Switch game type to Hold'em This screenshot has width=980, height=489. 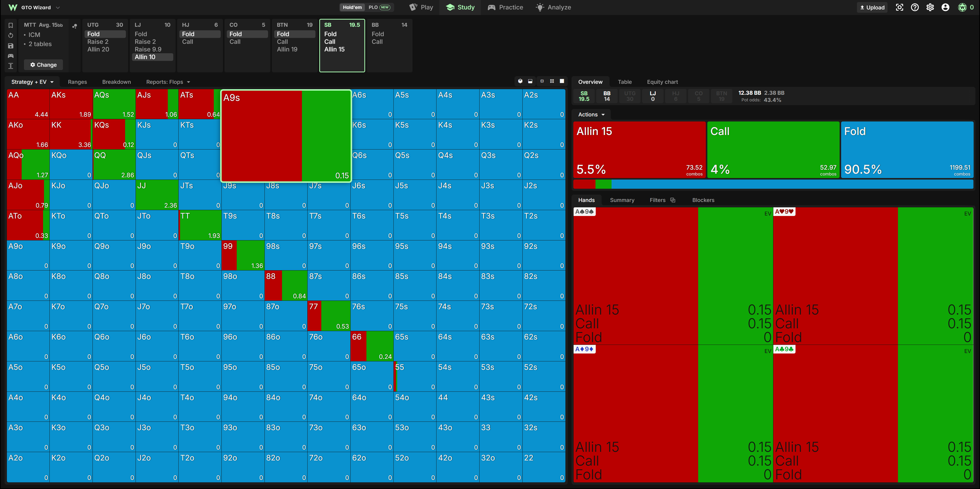pos(352,7)
